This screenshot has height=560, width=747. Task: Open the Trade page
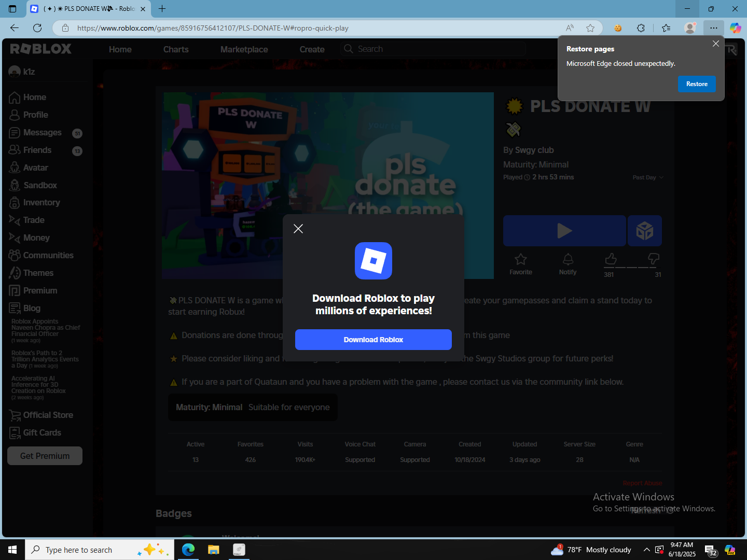tap(27, 220)
